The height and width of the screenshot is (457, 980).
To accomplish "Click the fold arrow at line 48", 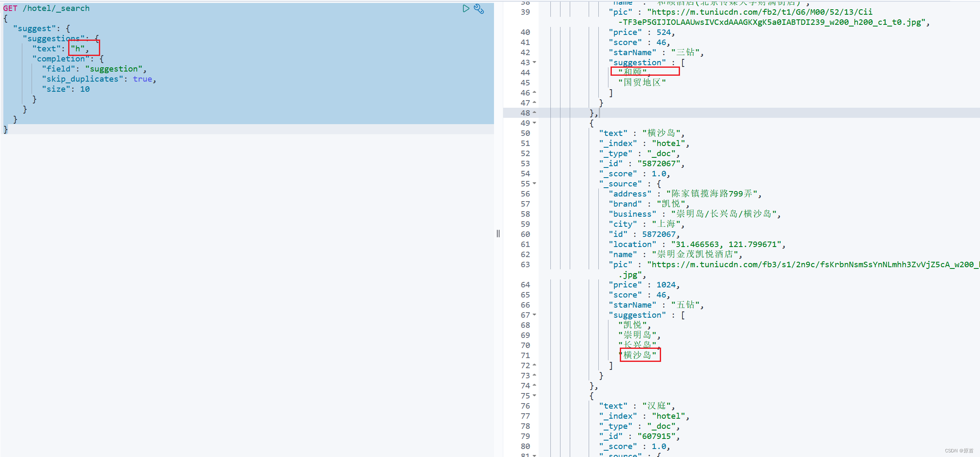I will click(x=534, y=113).
